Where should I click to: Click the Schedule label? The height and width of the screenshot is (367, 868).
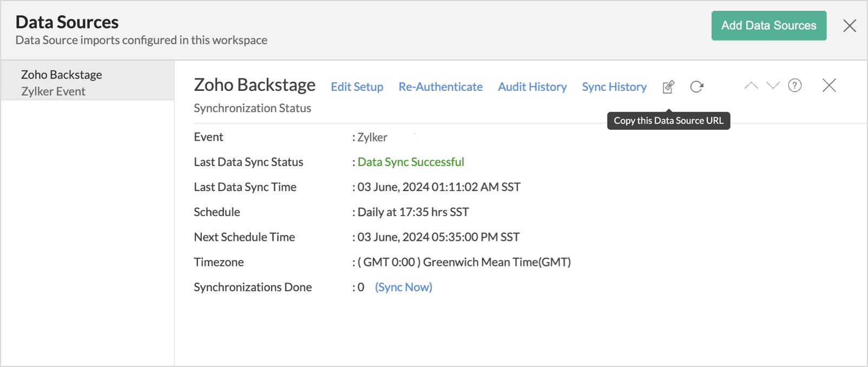[217, 212]
